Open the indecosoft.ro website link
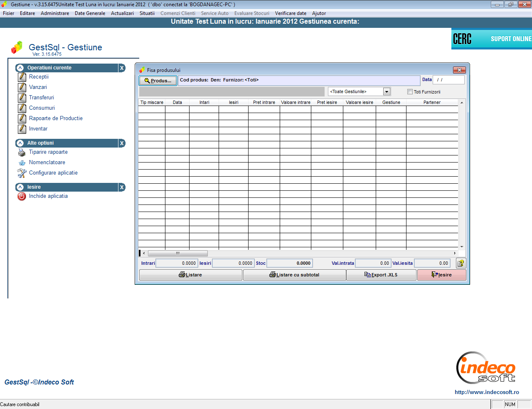This screenshot has height=409, width=532. pos(487,392)
